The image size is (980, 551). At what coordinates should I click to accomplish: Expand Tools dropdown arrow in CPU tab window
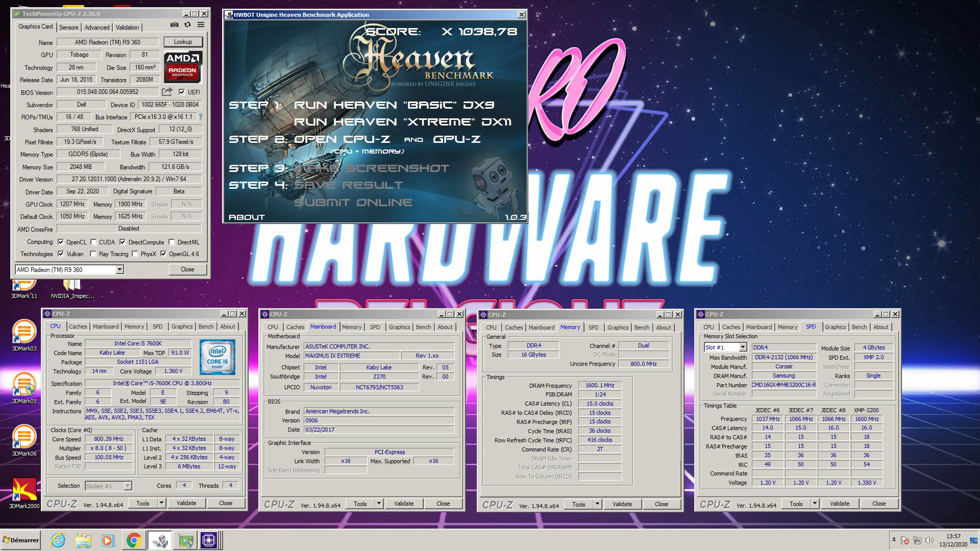pos(161,503)
